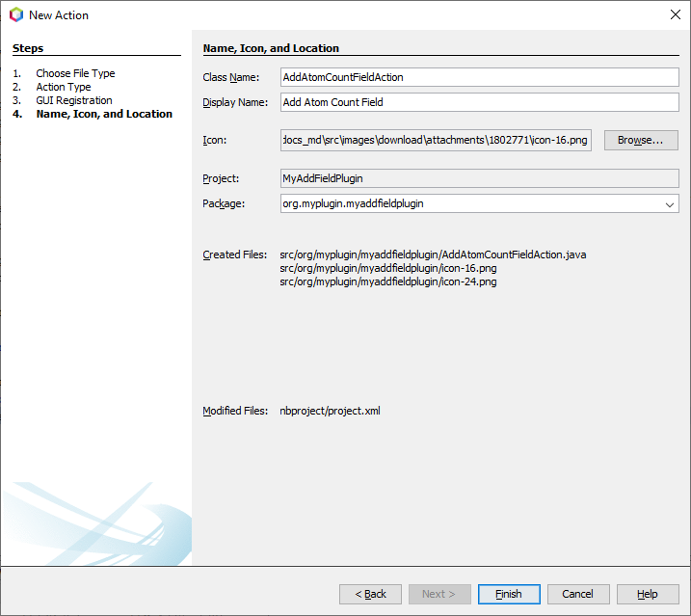Click the Icon file path field

click(x=436, y=140)
